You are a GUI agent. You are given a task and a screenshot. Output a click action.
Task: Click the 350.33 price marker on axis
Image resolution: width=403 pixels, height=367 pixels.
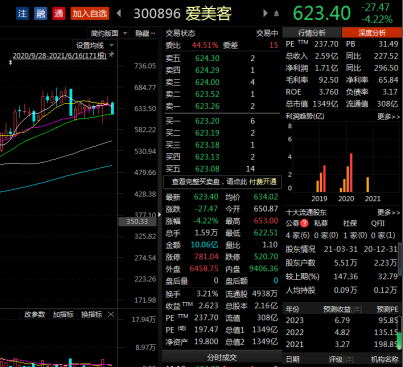[137, 222]
